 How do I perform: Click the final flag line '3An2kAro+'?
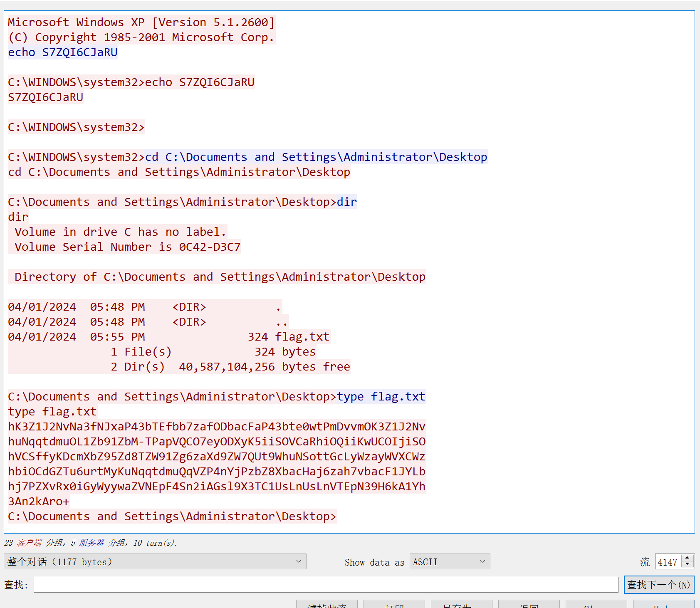[39, 501]
